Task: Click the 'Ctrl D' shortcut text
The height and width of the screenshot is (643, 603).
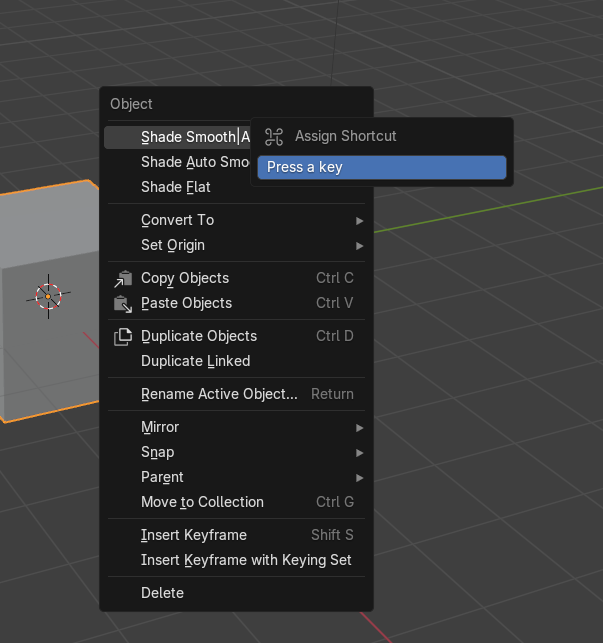Action: point(335,336)
